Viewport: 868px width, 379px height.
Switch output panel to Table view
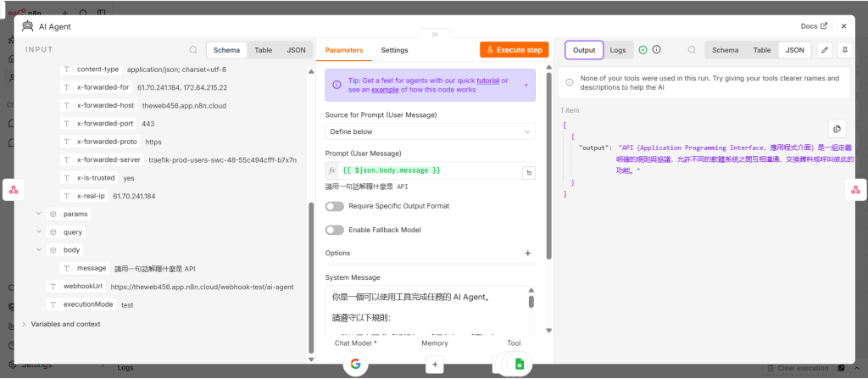click(762, 50)
